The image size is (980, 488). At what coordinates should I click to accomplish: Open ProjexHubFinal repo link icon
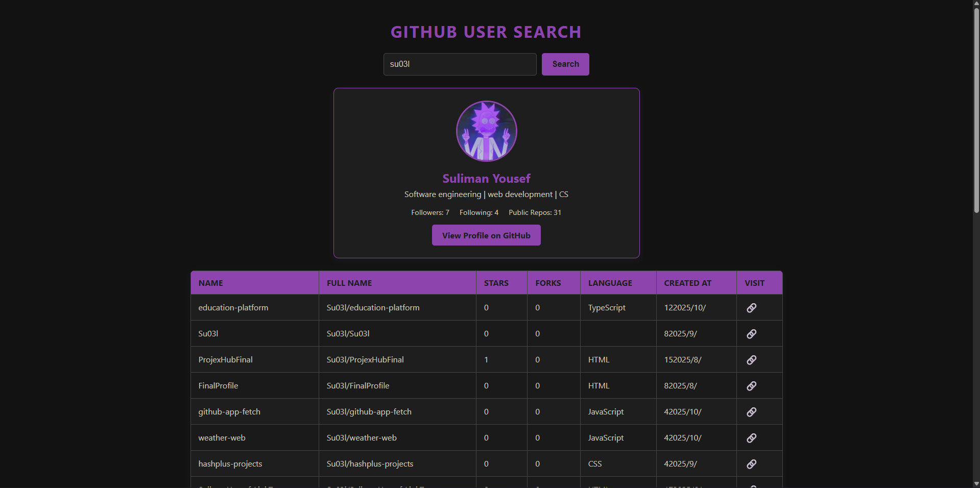point(751,360)
